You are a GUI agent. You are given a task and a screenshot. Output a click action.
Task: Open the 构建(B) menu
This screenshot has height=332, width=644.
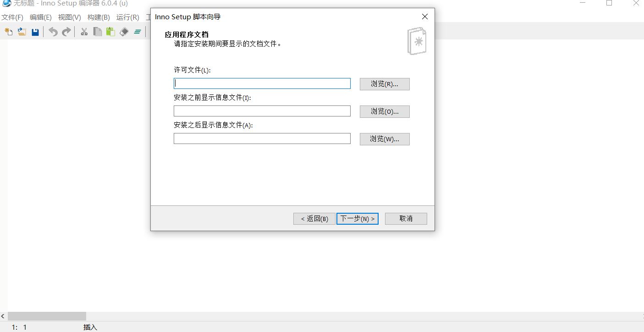point(99,17)
